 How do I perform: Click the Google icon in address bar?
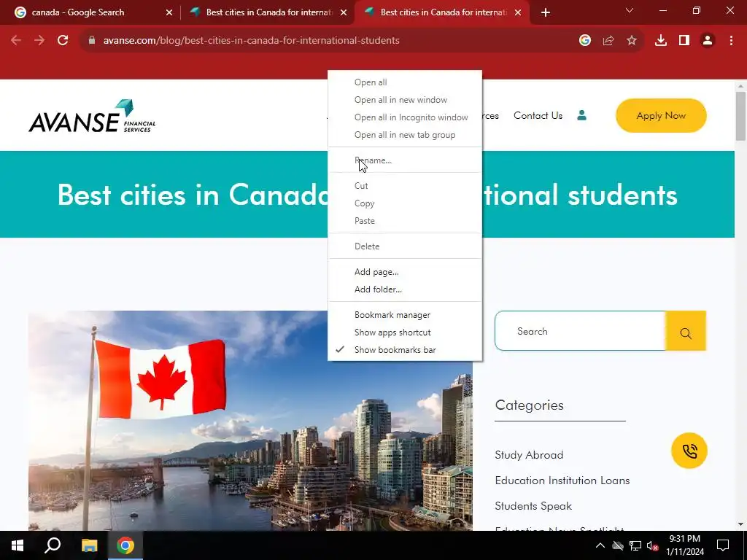[584, 41]
